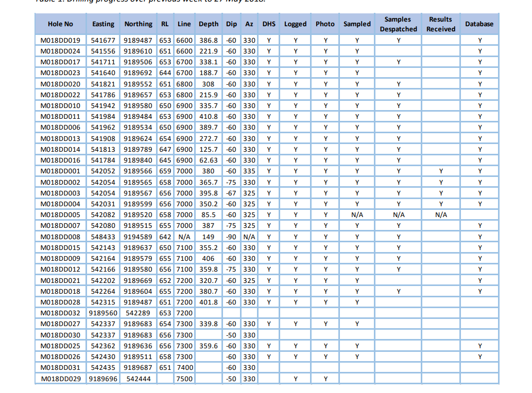532x393 pixels.
Task: Select northing value 9189840
Action: pos(138,160)
